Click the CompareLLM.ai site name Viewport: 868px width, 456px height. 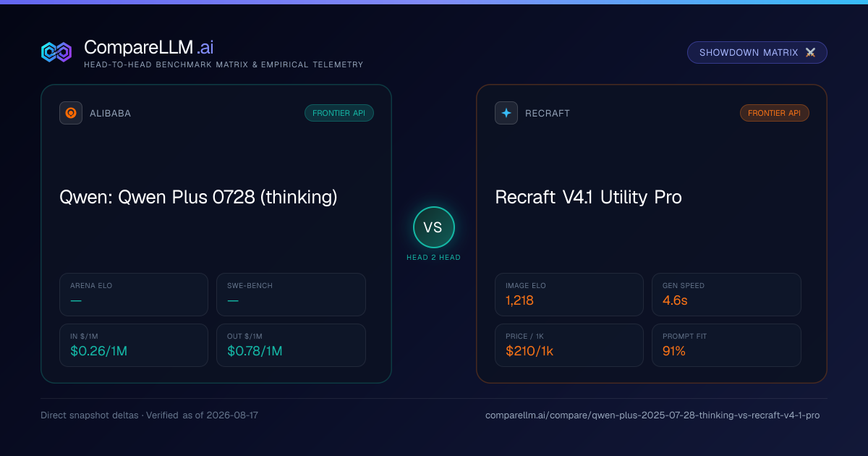[x=148, y=47]
